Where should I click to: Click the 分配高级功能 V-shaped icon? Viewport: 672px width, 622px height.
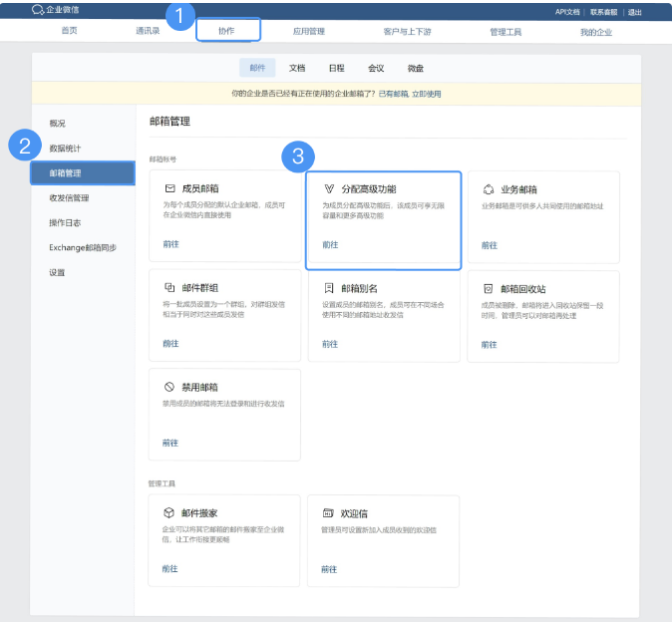pyautogui.click(x=329, y=188)
